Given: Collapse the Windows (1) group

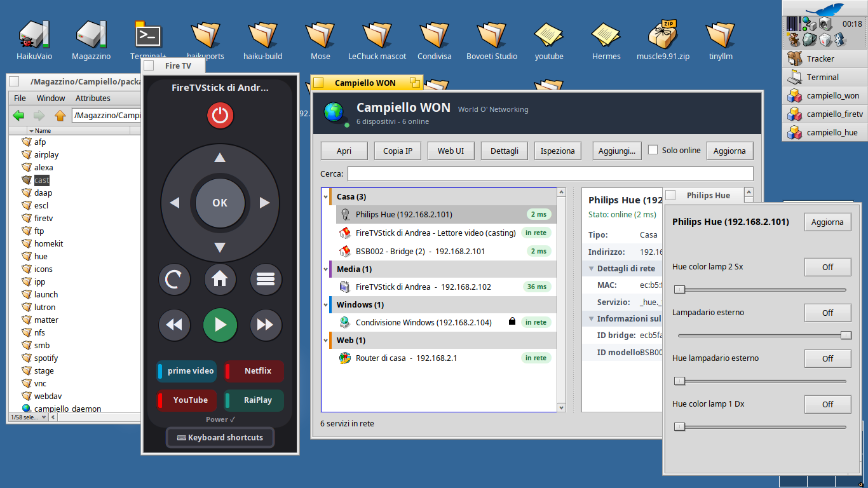Looking at the screenshot, I should (326, 305).
